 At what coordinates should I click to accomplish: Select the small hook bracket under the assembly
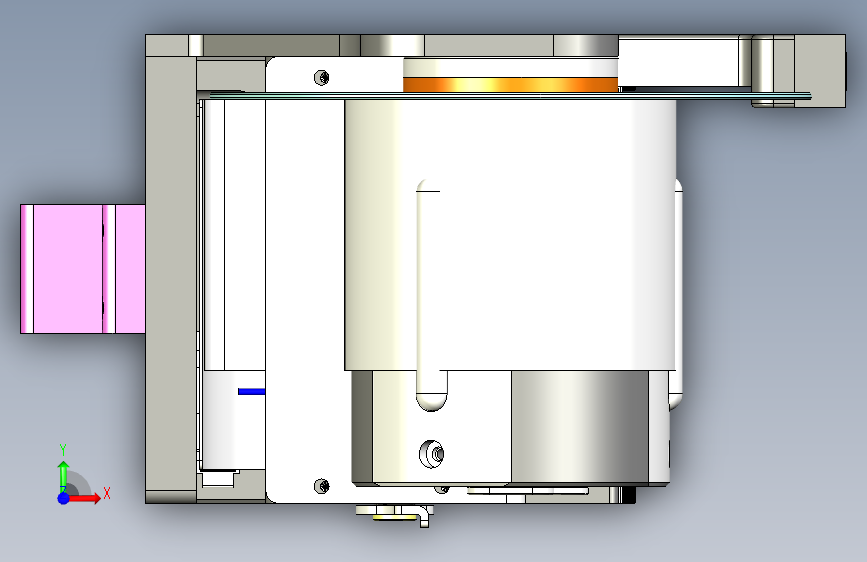pos(424,517)
